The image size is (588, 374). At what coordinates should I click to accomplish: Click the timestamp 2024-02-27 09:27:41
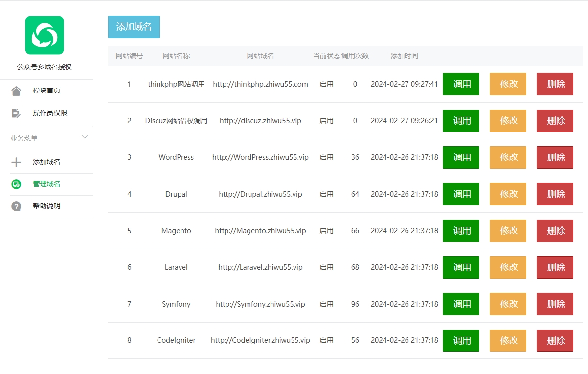click(x=405, y=84)
